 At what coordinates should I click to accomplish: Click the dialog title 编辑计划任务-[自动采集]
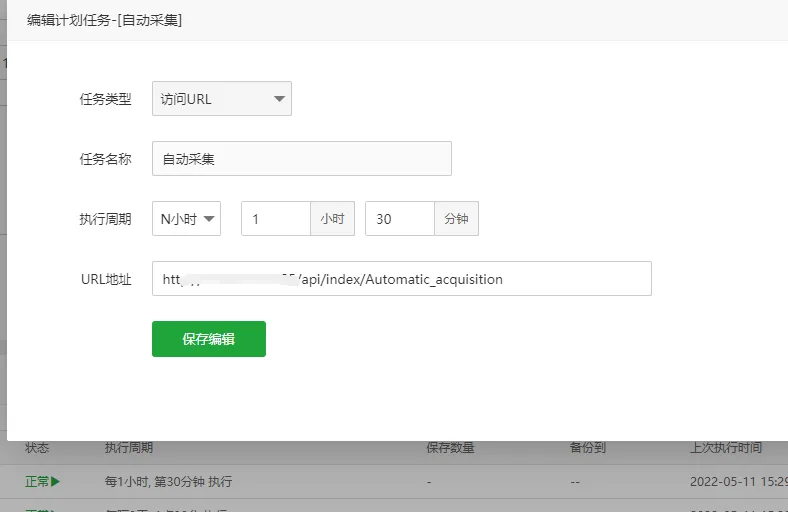tap(105, 20)
